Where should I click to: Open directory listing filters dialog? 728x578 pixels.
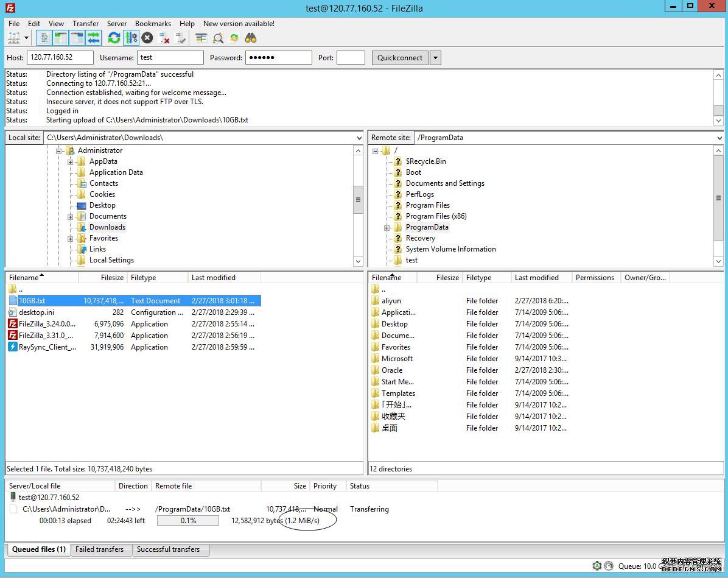coord(201,38)
